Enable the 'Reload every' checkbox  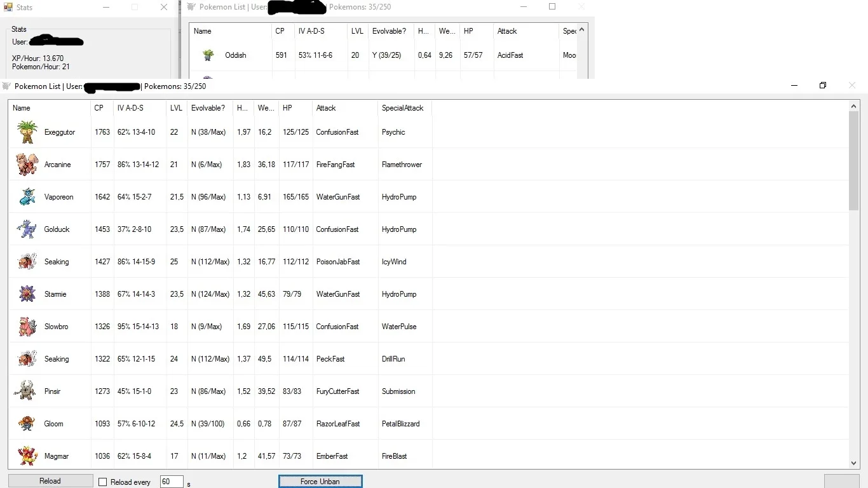(103, 482)
